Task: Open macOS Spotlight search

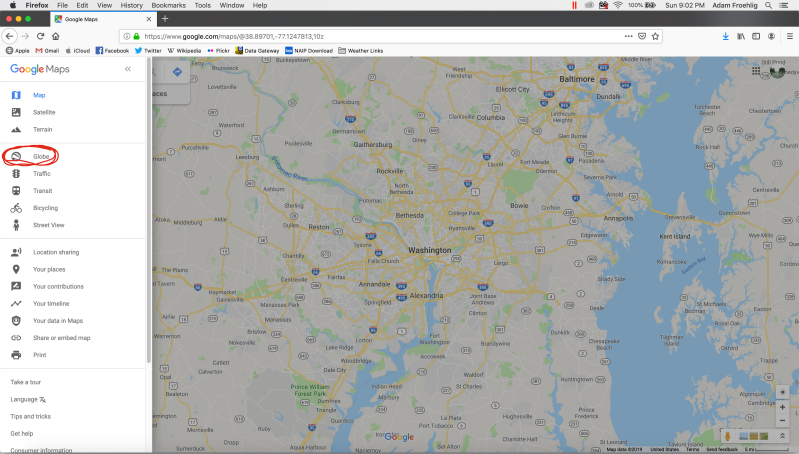Action: point(768,5)
